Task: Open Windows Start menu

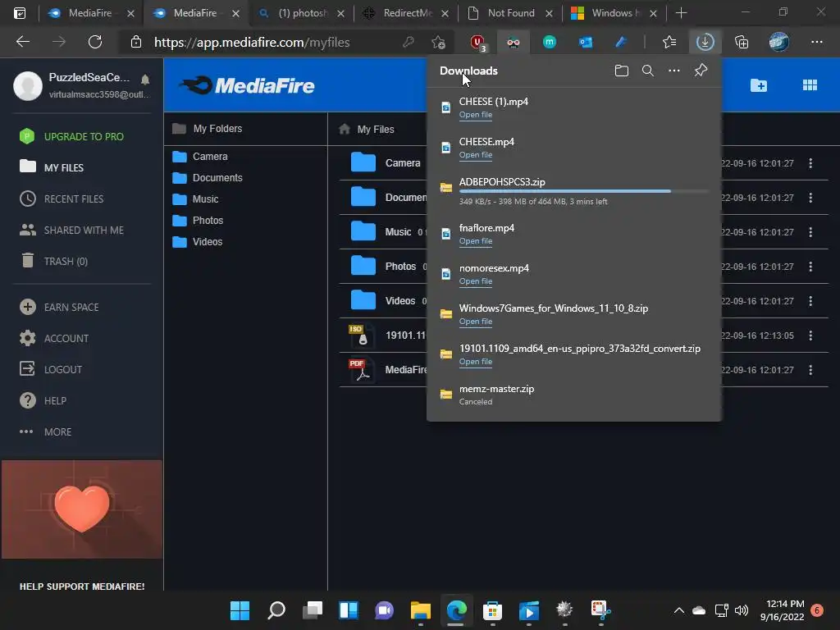Action: point(240,610)
